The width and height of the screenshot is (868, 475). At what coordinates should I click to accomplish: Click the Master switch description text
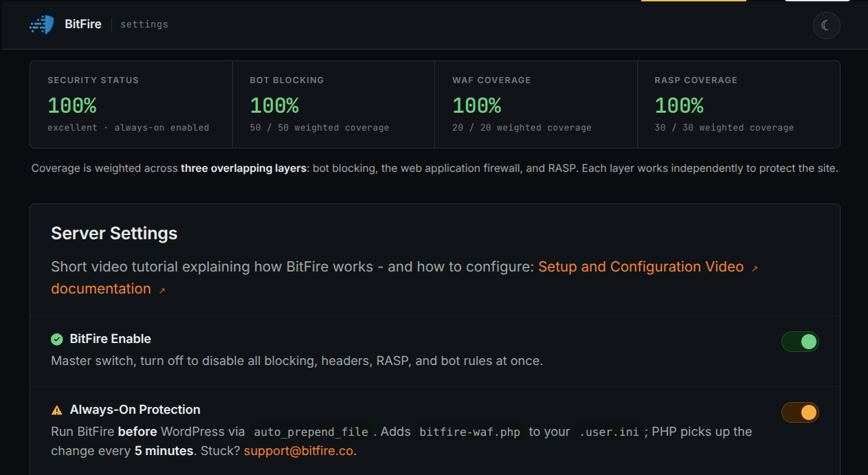(297, 361)
